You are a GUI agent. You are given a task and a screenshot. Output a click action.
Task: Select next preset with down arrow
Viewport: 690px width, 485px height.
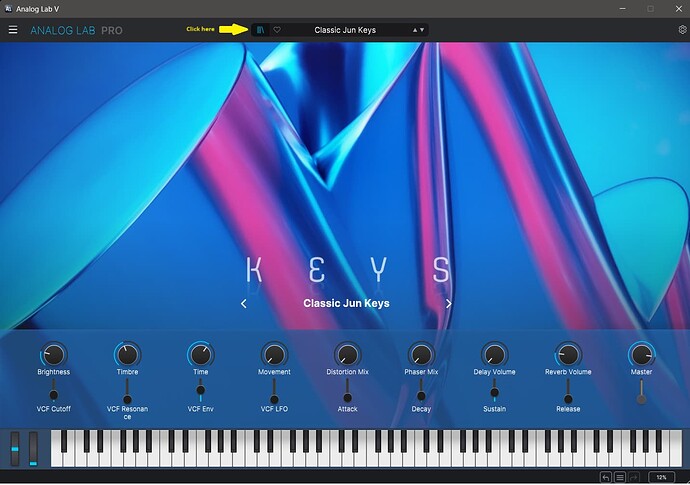(x=422, y=30)
